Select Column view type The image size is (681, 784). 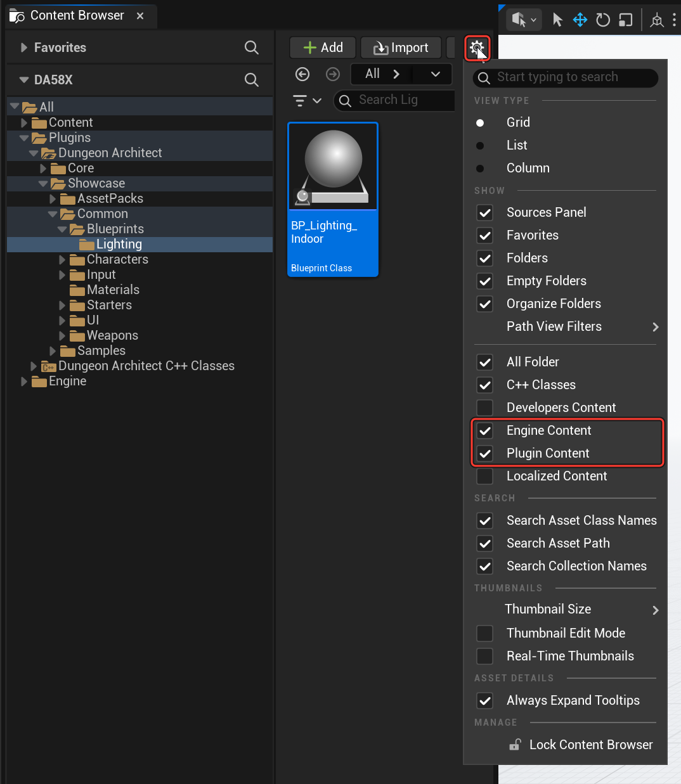coord(480,168)
